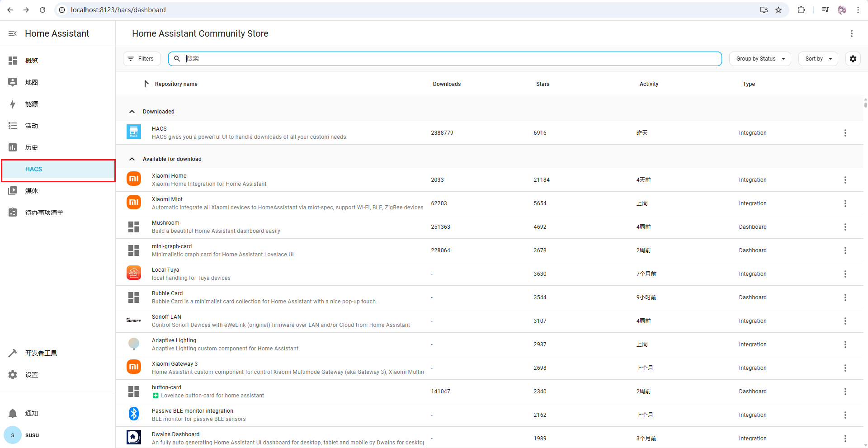The height and width of the screenshot is (448, 868).
Task: Click the Filters button
Action: 142,59
